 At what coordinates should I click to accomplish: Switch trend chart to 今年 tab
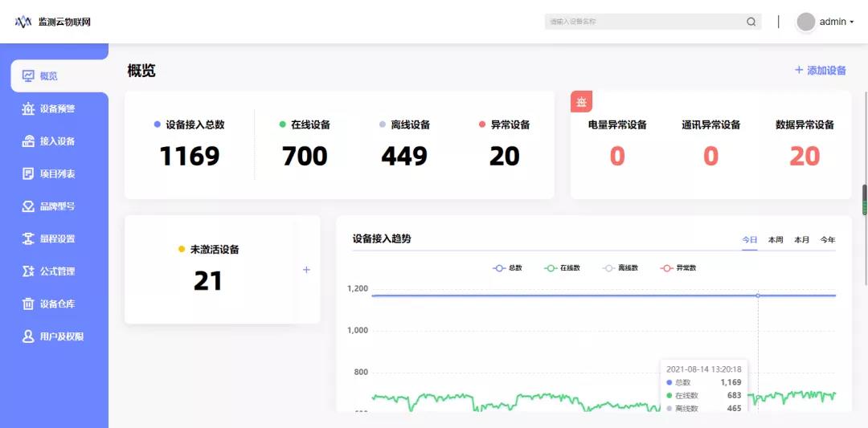pos(828,240)
